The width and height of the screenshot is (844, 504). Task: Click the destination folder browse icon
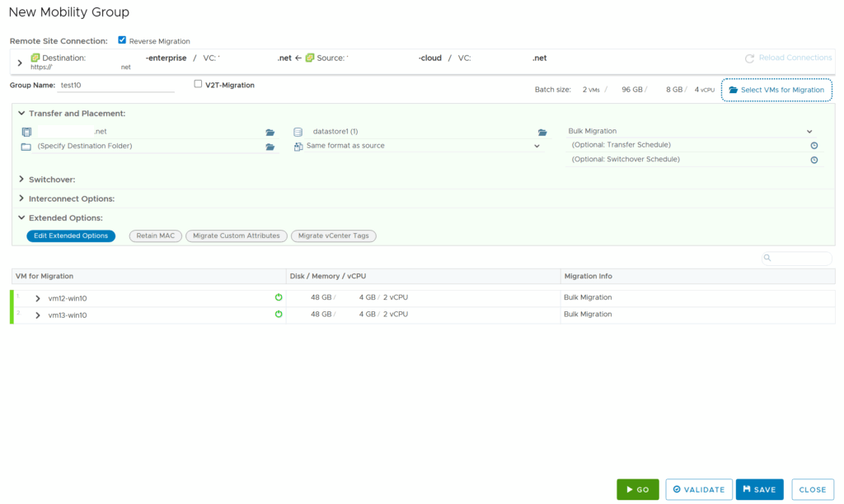click(270, 147)
